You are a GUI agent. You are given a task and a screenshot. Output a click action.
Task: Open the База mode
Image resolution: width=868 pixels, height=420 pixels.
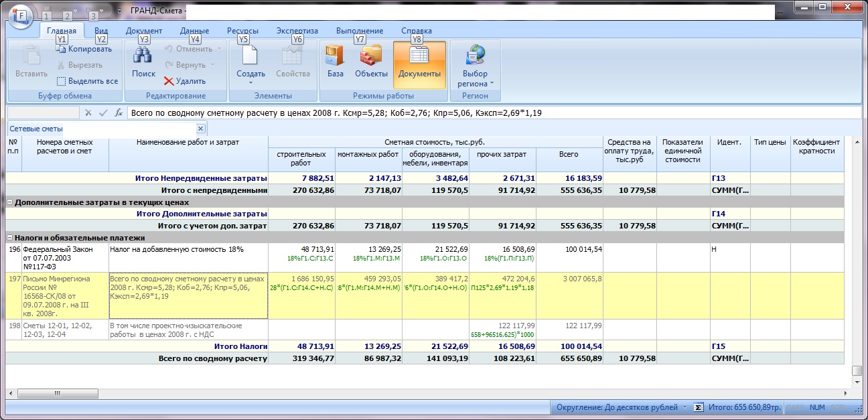336,62
